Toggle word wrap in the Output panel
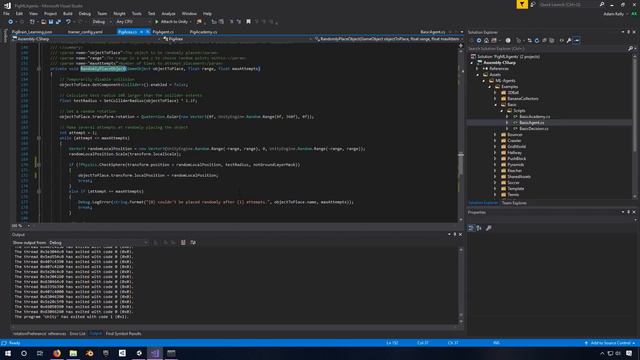This screenshot has width=640, height=360. pyautogui.click(x=193, y=243)
